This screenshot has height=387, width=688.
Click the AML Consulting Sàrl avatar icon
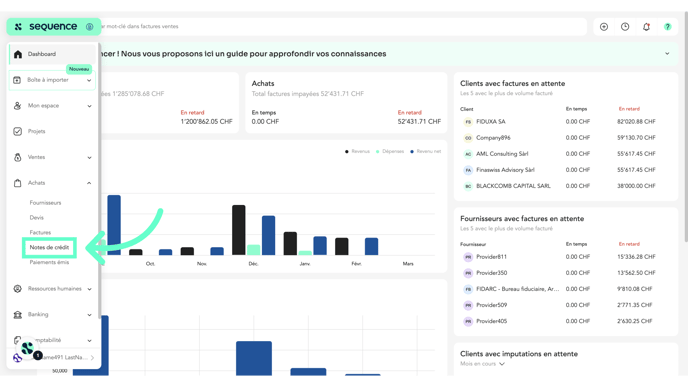[x=468, y=154]
